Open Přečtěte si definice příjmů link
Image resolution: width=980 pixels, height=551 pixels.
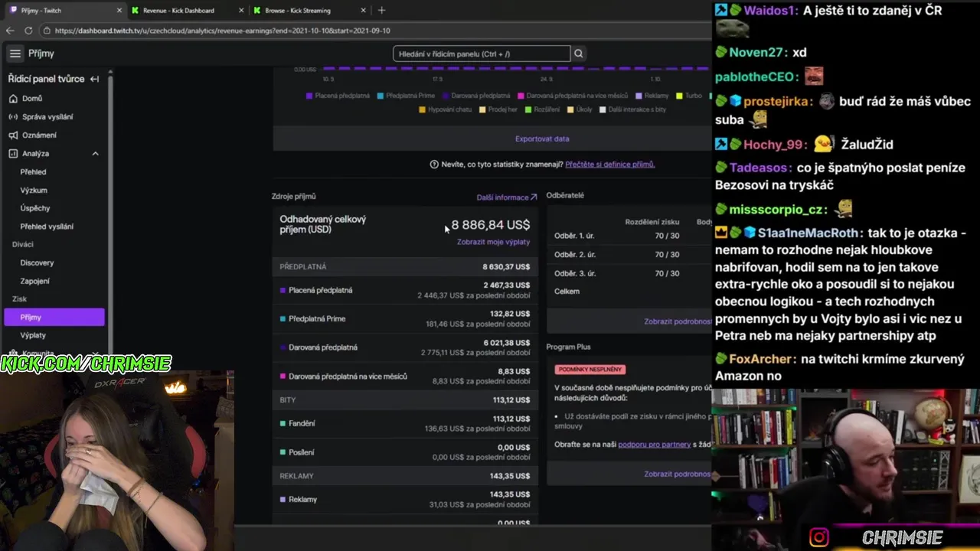coord(610,165)
